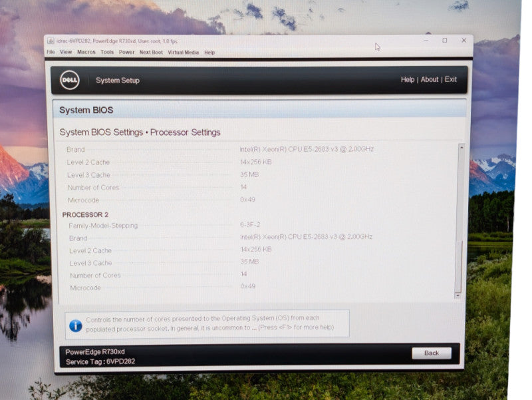The width and height of the screenshot is (532, 400).
Task: Click the 6-3F-2 value
Action: click(250, 224)
